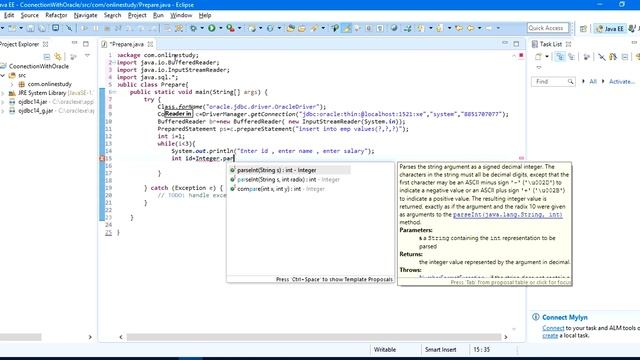Expand the ojdbc14_g.jar node
This screenshot has width=640, height=360.
tap(3, 111)
